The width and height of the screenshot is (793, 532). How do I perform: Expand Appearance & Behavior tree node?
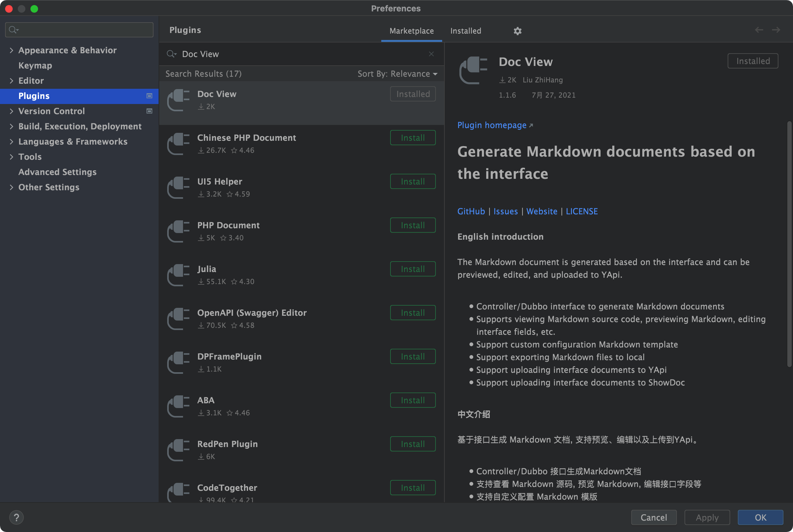(x=11, y=50)
